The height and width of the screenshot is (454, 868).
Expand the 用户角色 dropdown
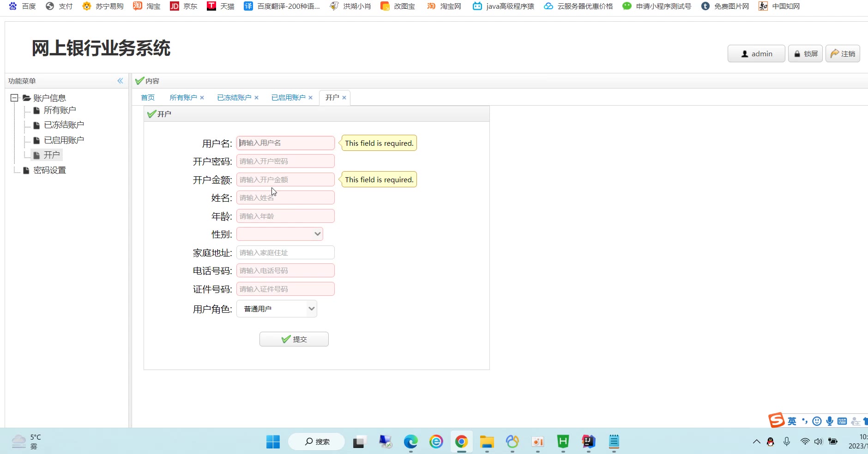[277, 309]
